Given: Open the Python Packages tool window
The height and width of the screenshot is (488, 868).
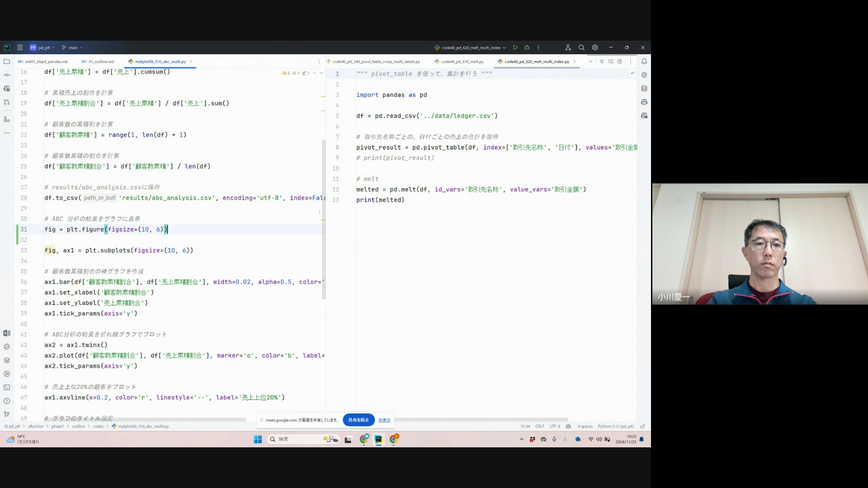Looking at the screenshot, I should 7,360.
